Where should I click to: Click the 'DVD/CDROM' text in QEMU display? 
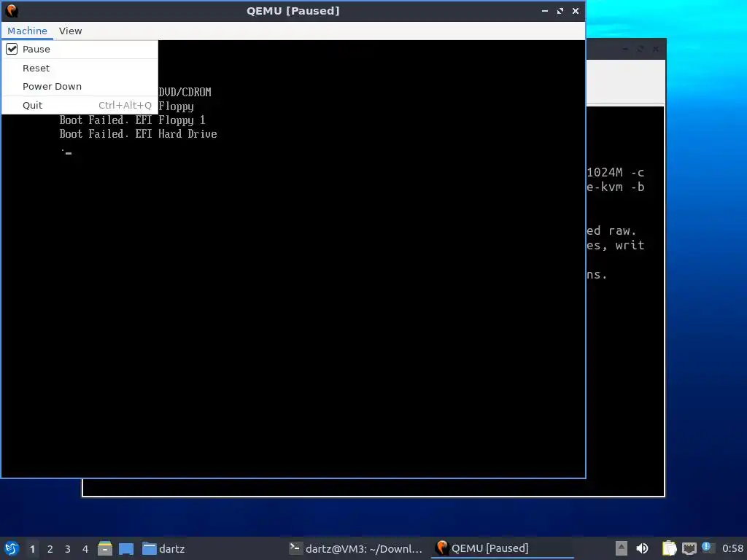(185, 92)
